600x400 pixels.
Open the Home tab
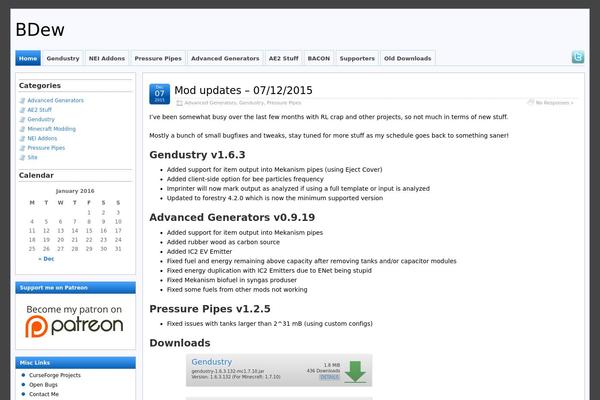click(x=28, y=58)
